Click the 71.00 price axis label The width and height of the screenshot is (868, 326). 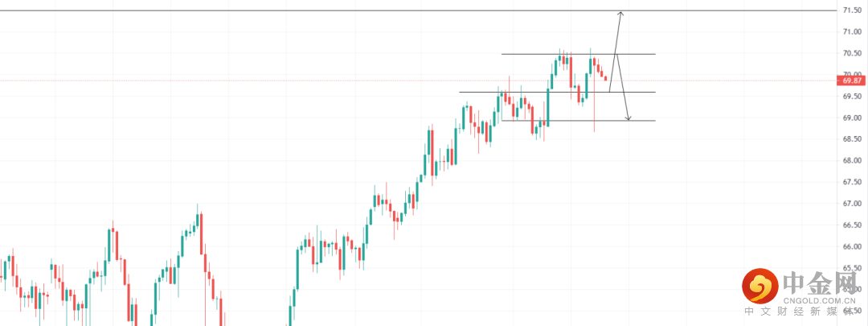tap(852, 32)
